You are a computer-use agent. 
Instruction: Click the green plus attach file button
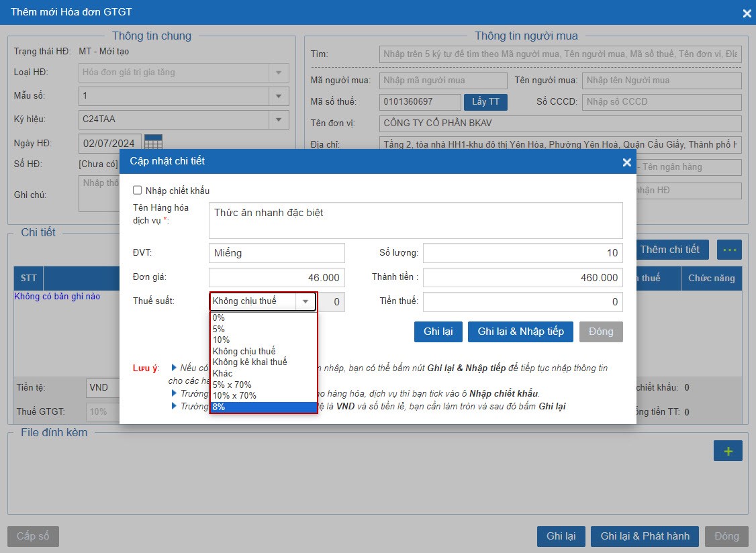728,451
